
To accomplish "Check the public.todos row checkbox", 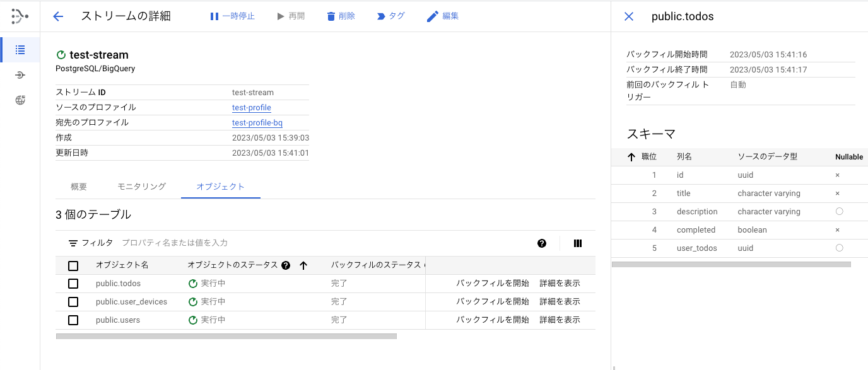I will point(73,284).
